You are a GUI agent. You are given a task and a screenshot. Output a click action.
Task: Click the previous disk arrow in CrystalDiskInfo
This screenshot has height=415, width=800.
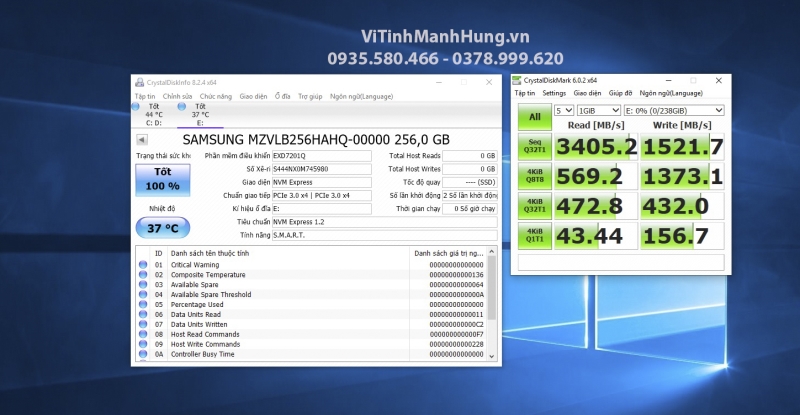[x=142, y=139]
